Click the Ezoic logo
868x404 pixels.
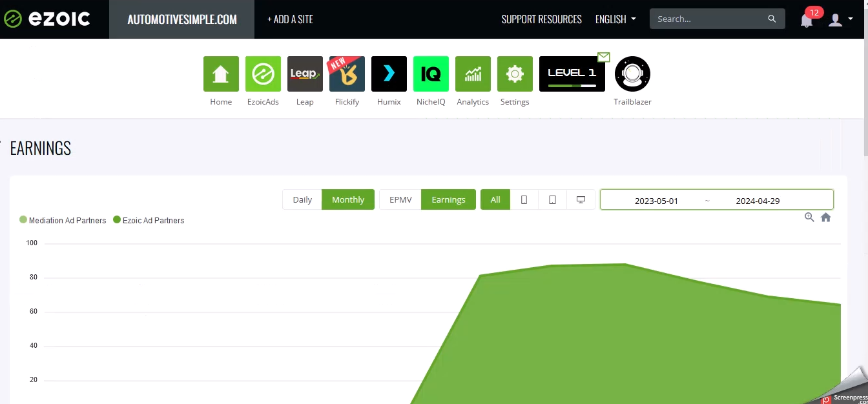click(46, 19)
